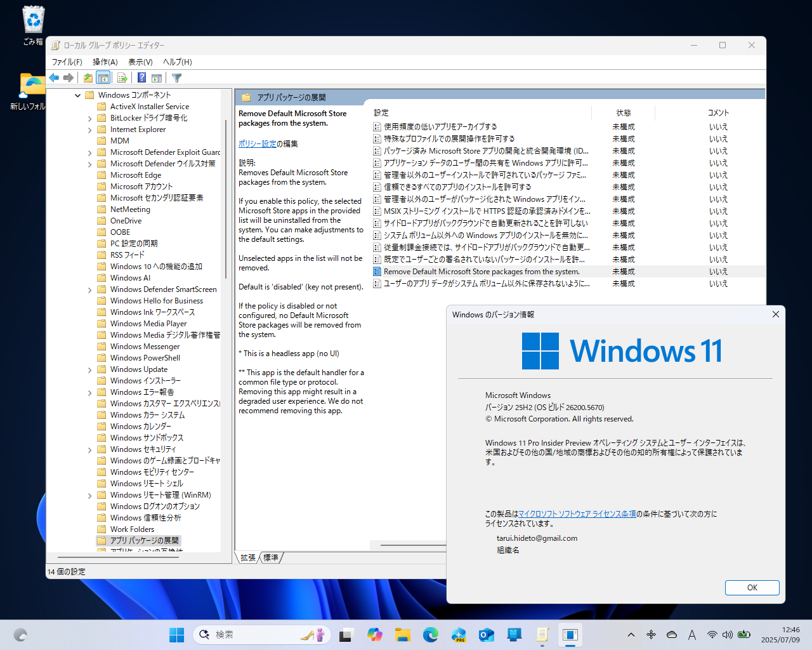Open the 操作(A) menu
The height and width of the screenshot is (650, 812).
[x=105, y=62]
